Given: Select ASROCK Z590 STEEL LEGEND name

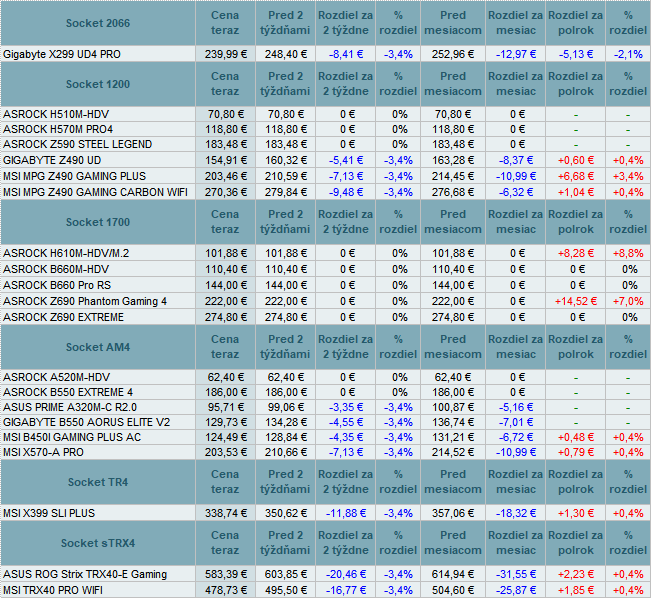Looking at the screenshot, I should tap(78, 144).
